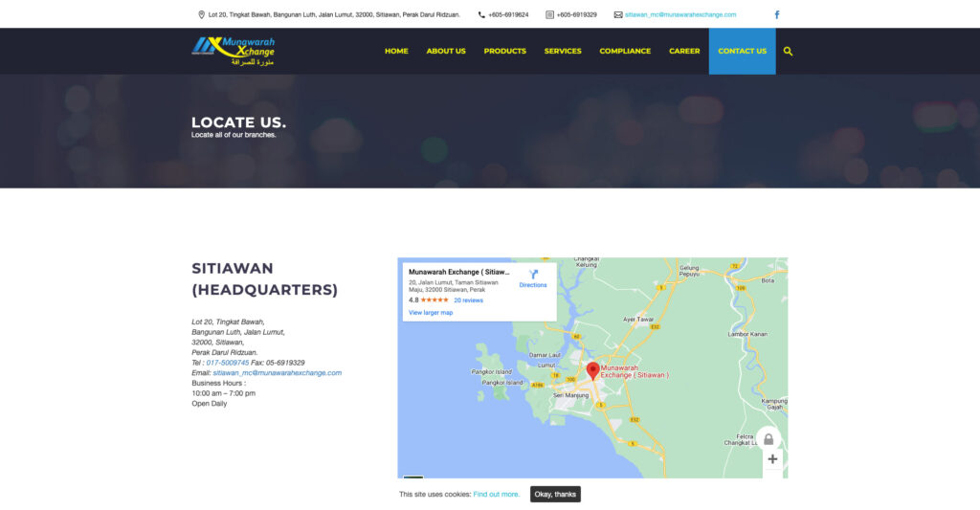Zoom in the map with plus button
This screenshot has height=510, width=980.
pos(772,458)
